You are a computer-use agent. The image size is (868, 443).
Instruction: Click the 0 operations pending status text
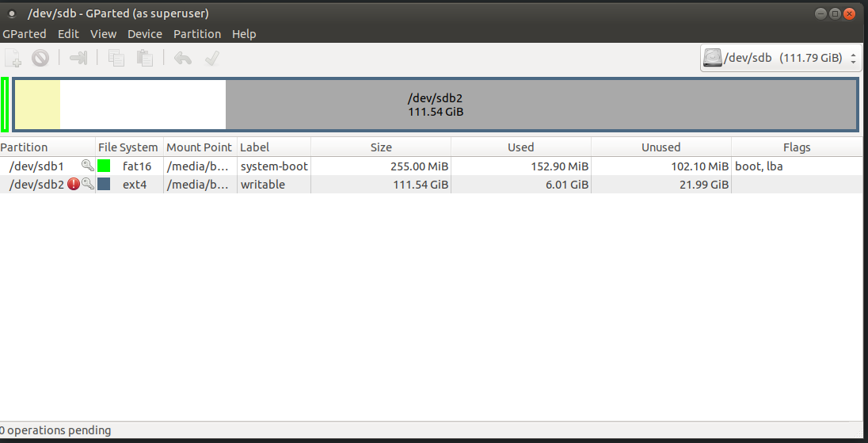(55, 430)
